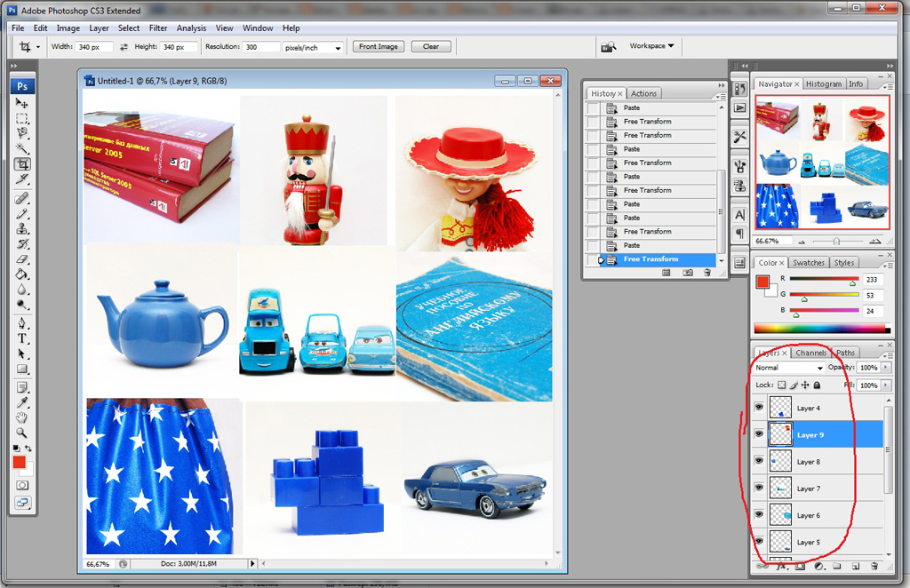The height and width of the screenshot is (588, 910).
Task: Select the Eyedropper tool
Action: [x=21, y=402]
